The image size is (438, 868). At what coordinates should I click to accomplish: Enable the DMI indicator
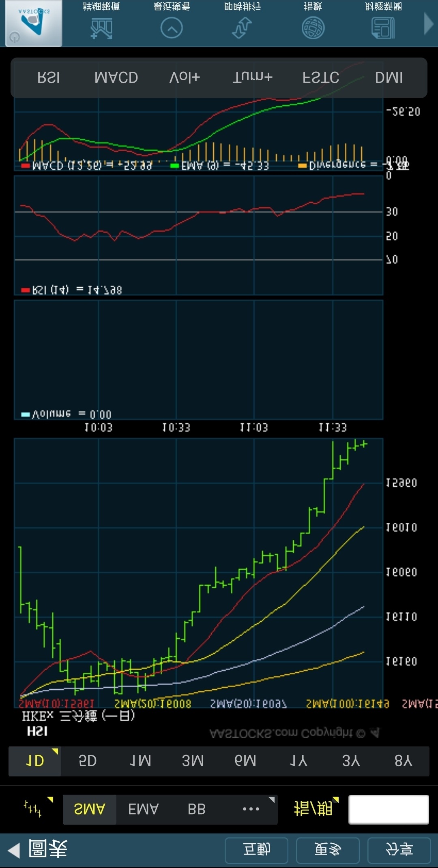coord(389,77)
